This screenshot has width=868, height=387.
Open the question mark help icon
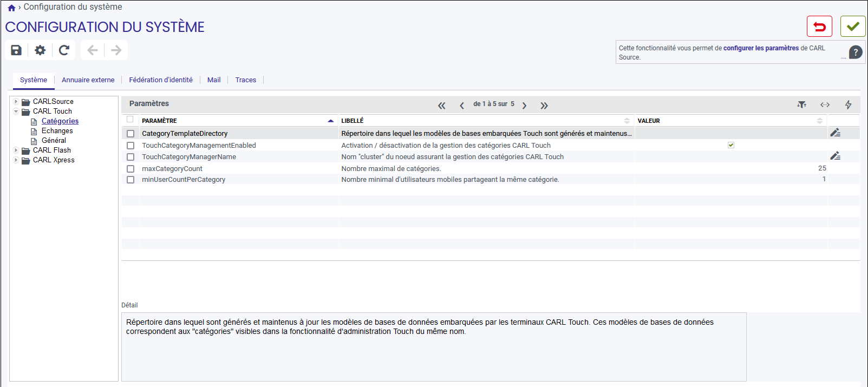[856, 53]
